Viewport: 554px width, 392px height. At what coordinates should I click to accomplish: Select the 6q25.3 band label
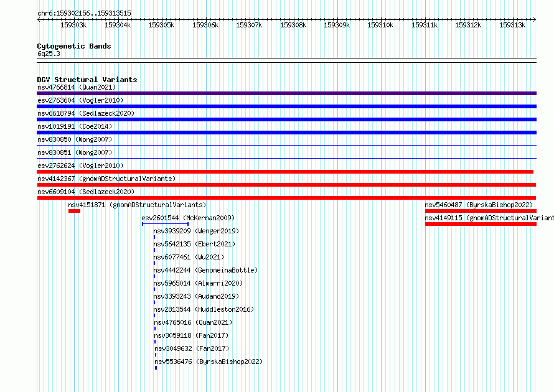49,54
